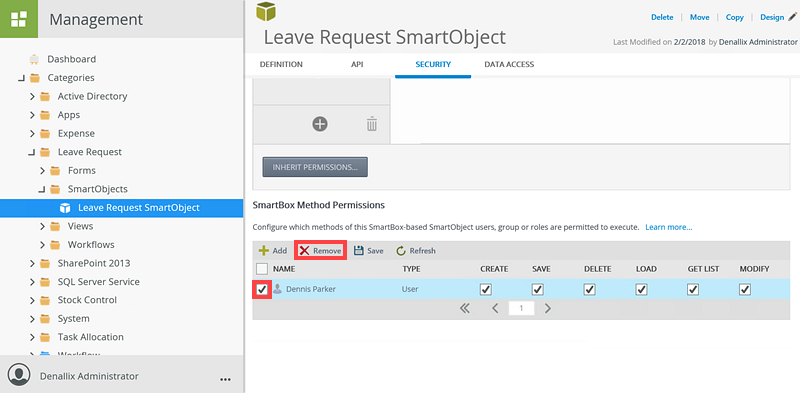The image size is (800, 393).
Task: Click the page number input field
Action: [521, 308]
